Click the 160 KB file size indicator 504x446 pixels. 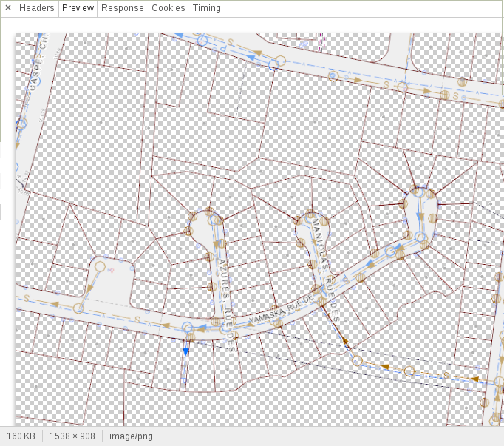21,436
